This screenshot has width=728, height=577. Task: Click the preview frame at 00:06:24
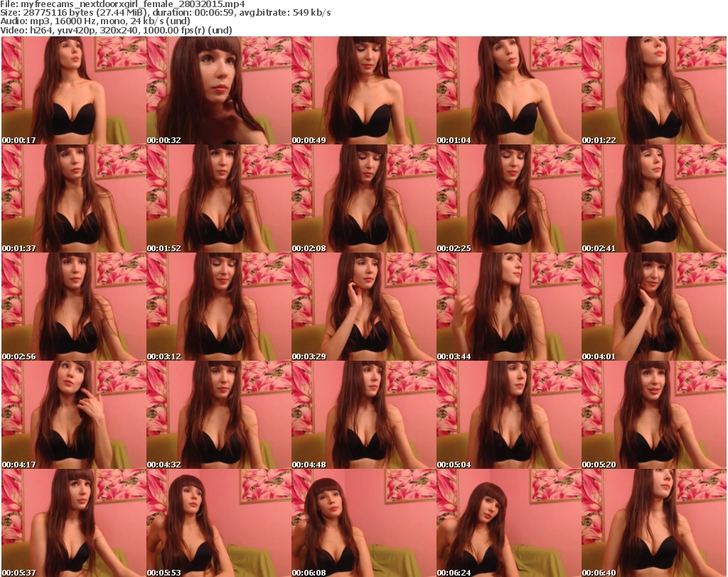509,523
